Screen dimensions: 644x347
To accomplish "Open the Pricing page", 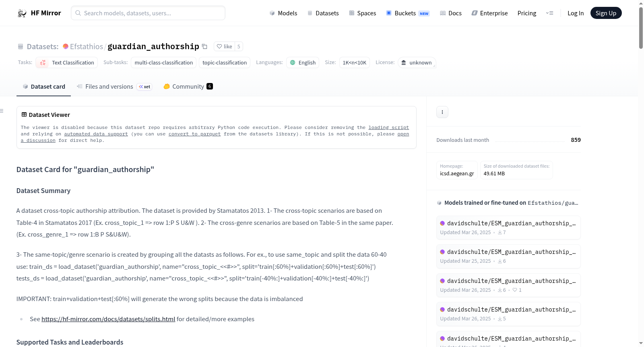I will pyautogui.click(x=527, y=13).
